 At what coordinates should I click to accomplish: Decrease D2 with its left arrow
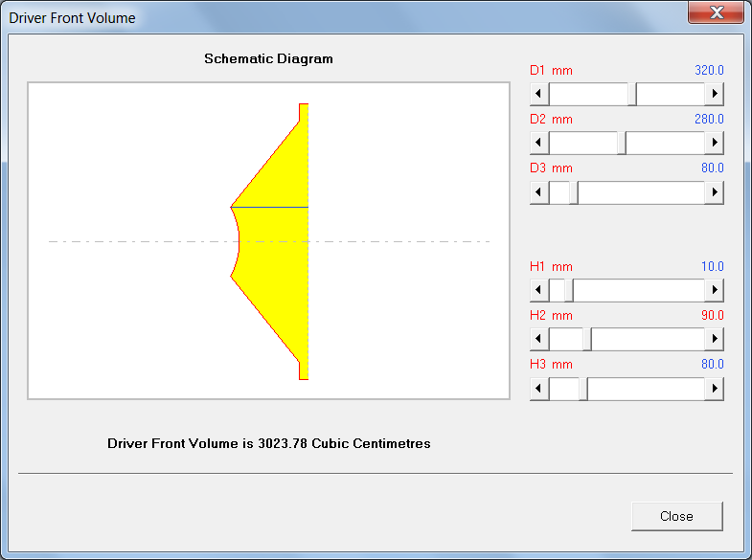point(539,143)
